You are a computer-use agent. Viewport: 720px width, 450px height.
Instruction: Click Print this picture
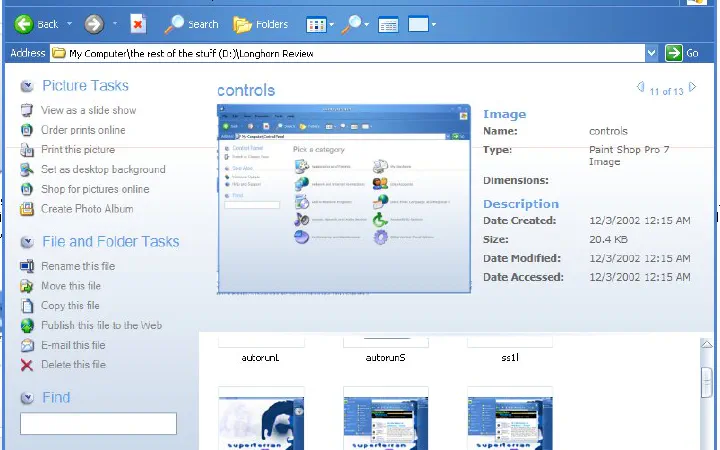coord(78,150)
